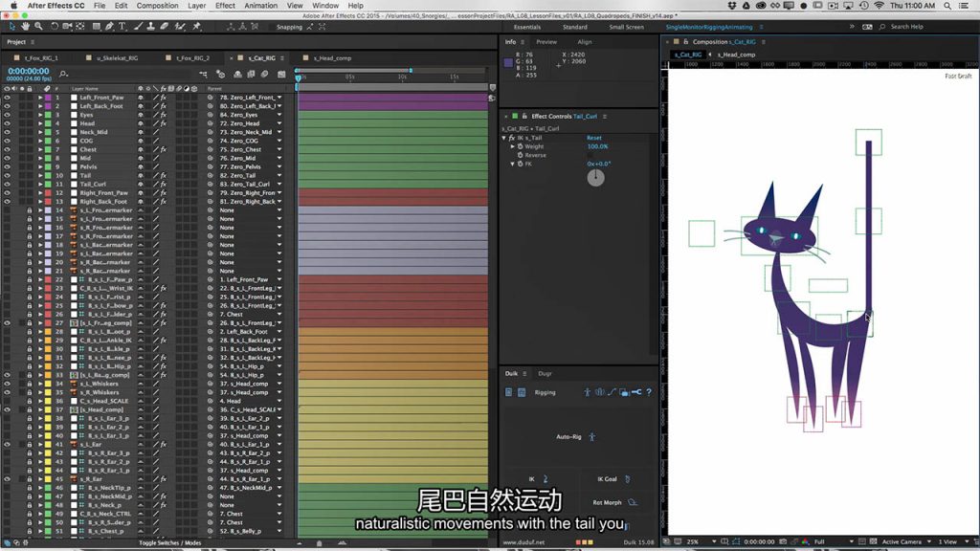Toggle the Reverse checkbox in Effect Controls

(x=590, y=155)
